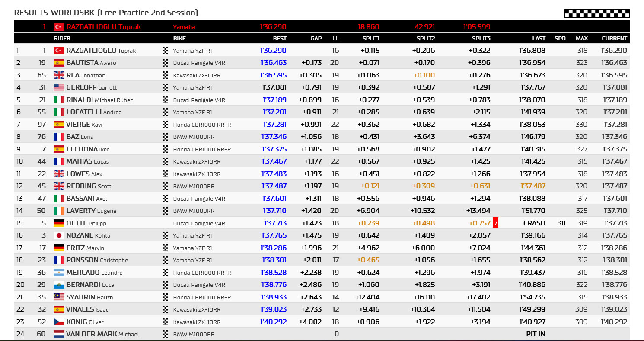644x341 pixels.
Task: Click BERNARDI's current lap time 1'38.776
Action: [614, 285]
